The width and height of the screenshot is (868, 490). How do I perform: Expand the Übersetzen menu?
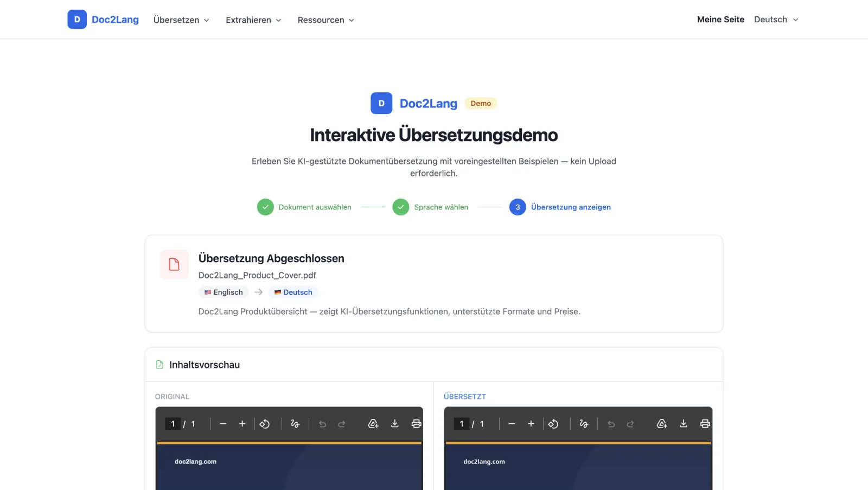(181, 20)
